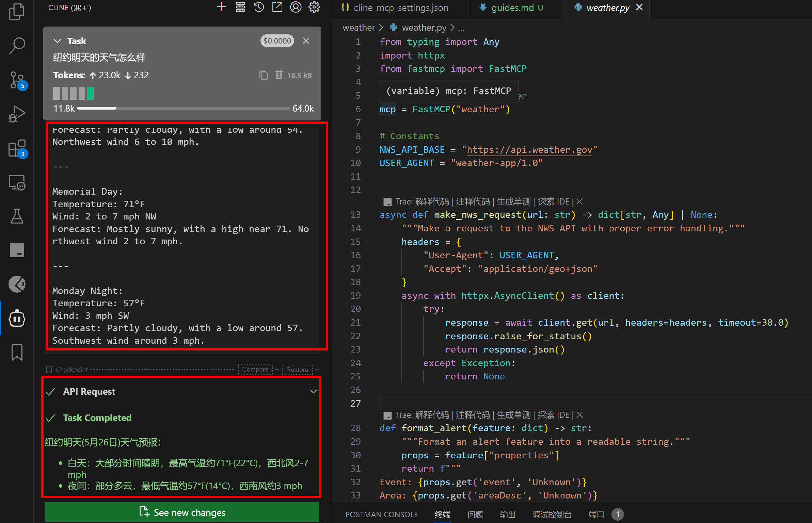This screenshot has height=523, width=812.
Task: Copy task using the copy icon
Action: [264, 75]
